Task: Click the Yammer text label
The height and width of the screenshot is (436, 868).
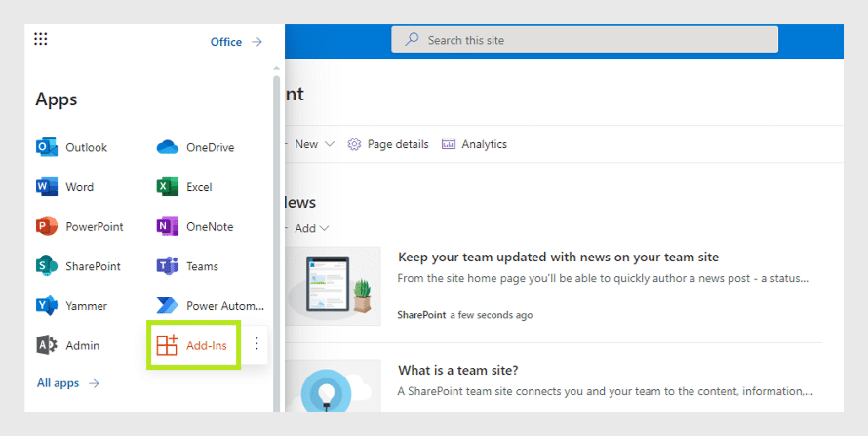Action: coord(87,306)
